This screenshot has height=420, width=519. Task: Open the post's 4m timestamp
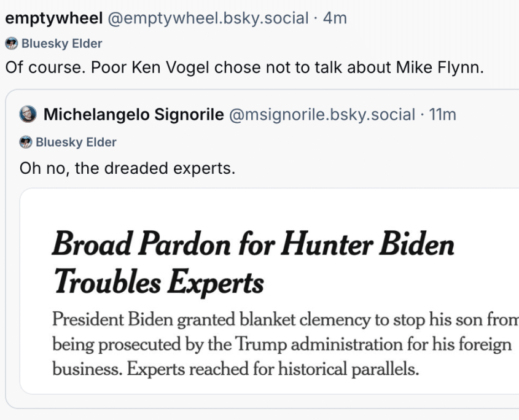click(335, 18)
